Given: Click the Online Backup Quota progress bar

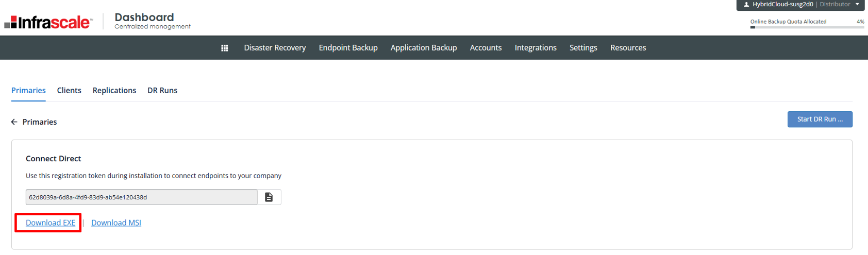Looking at the screenshot, I should (807, 27).
